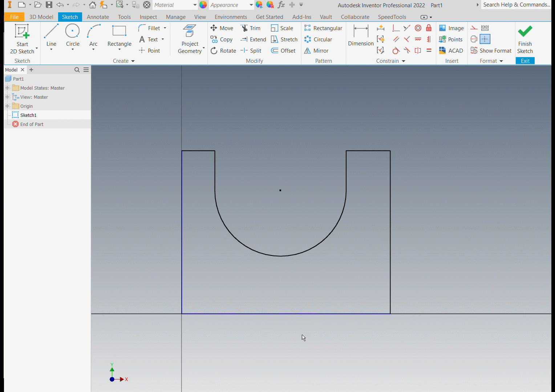Toggle Construction line format

pyautogui.click(x=474, y=28)
